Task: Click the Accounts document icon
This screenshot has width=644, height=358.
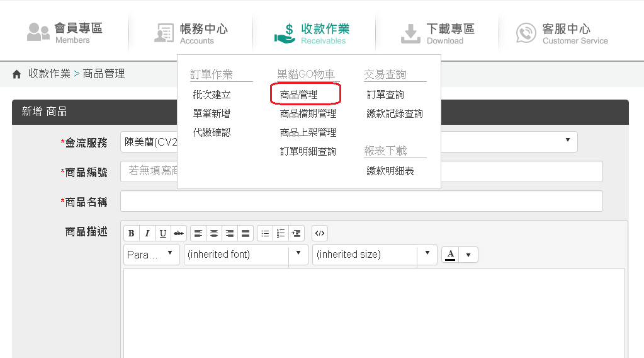Action: [x=164, y=33]
